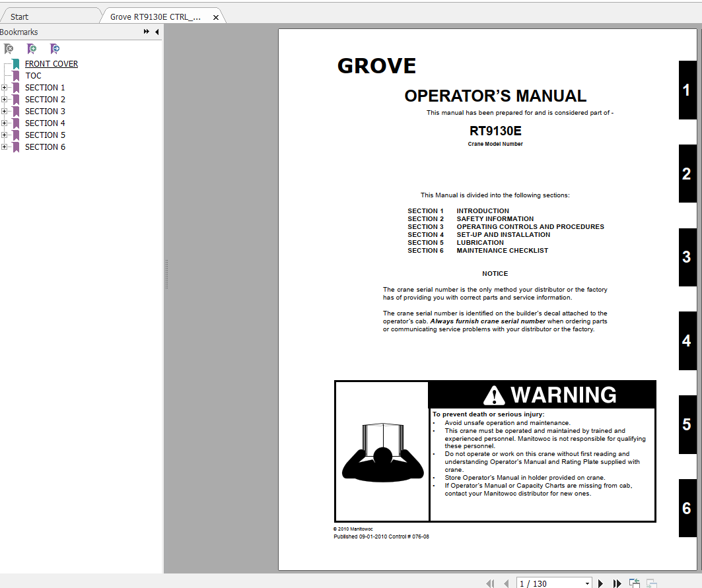
Task: Click the page number field showing 1 / 130
Action: pos(550,583)
